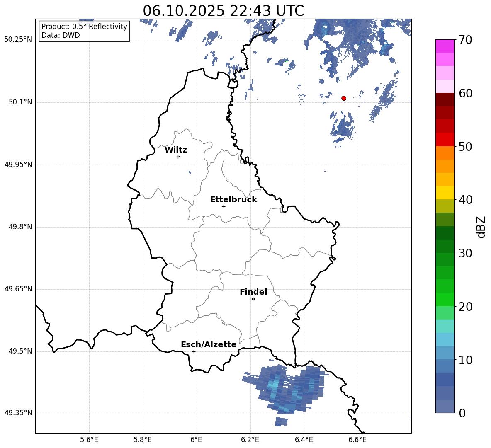This screenshot has height=448, width=491.
Task: Click the colorbar value 50
Action: (x=465, y=147)
